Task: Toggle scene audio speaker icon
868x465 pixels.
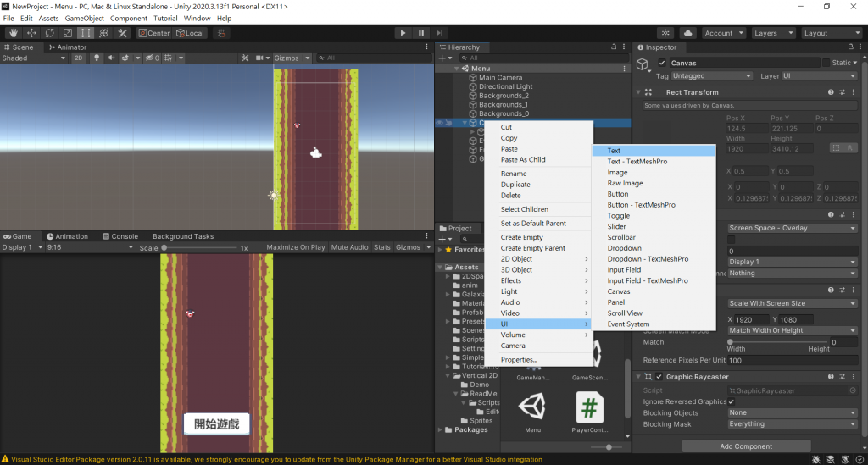Action: tap(111, 58)
